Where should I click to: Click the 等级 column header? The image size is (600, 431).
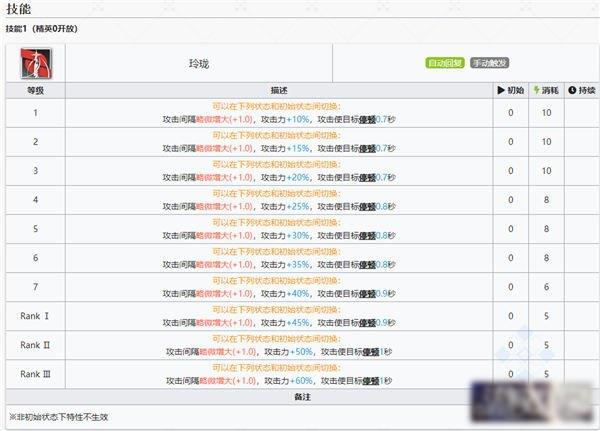pyautogui.click(x=36, y=90)
